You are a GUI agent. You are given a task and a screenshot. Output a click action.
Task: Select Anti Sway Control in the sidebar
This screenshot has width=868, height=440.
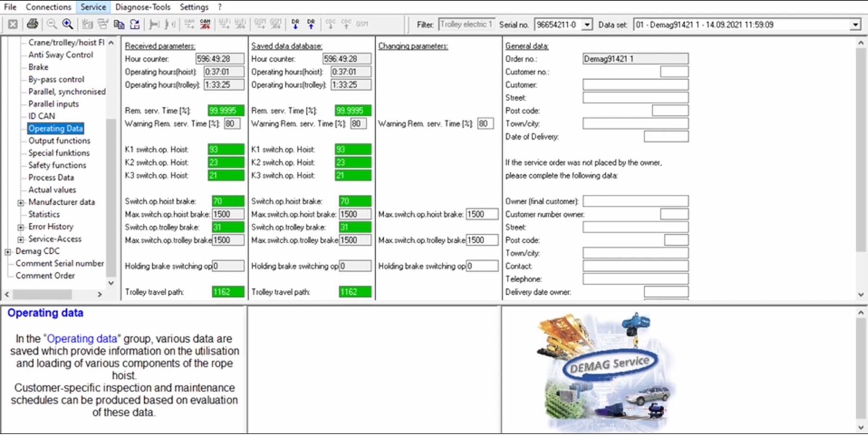[x=60, y=55]
